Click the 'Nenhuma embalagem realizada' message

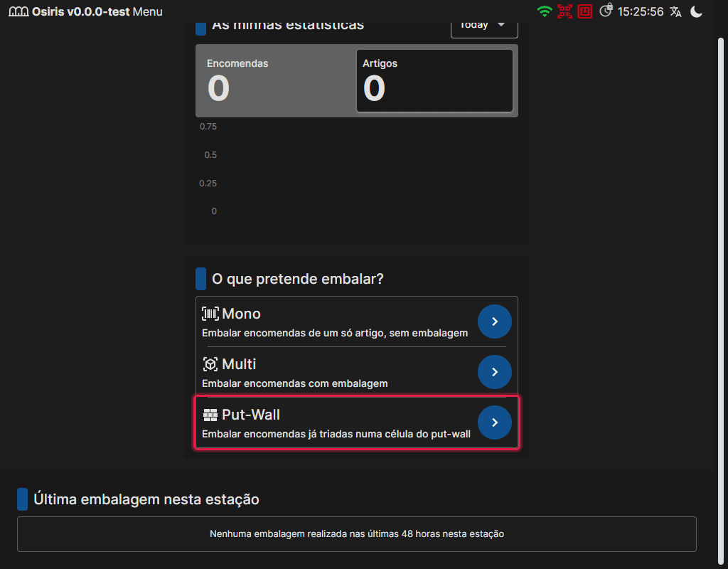(x=357, y=534)
